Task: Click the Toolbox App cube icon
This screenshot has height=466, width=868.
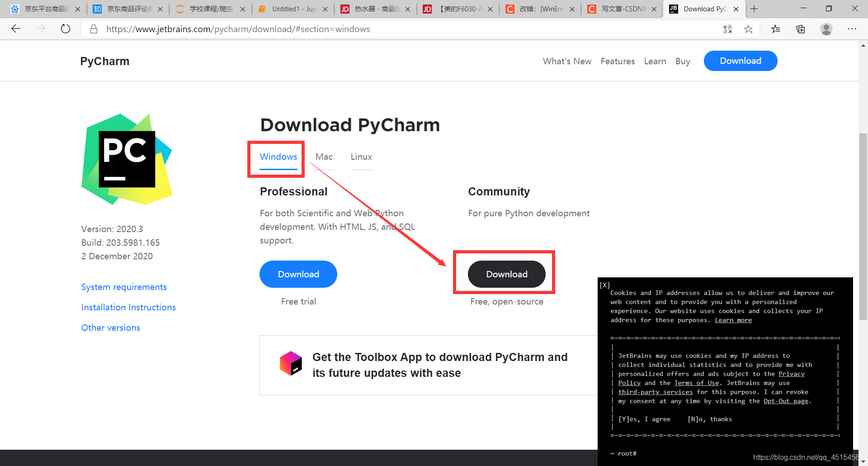Action: [291, 363]
